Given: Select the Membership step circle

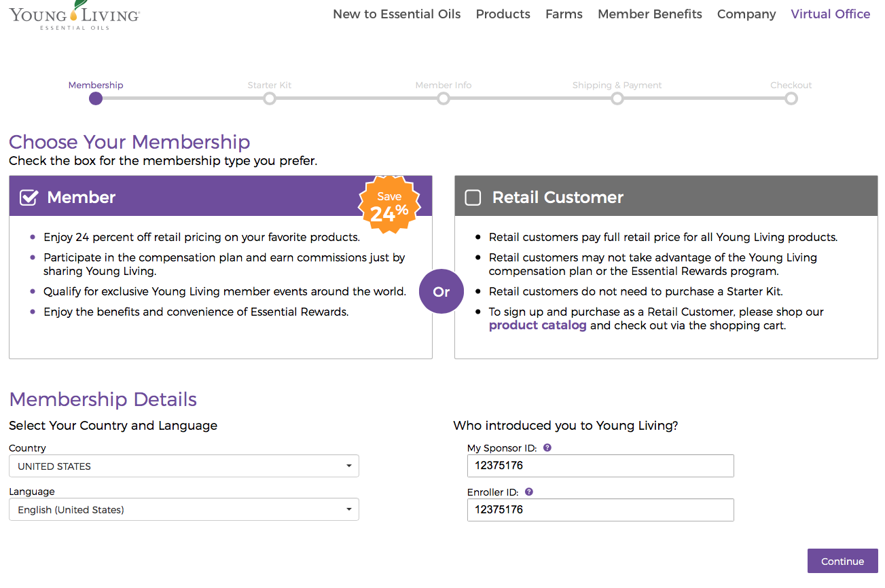Looking at the screenshot, I should click(x=96, y=98).
